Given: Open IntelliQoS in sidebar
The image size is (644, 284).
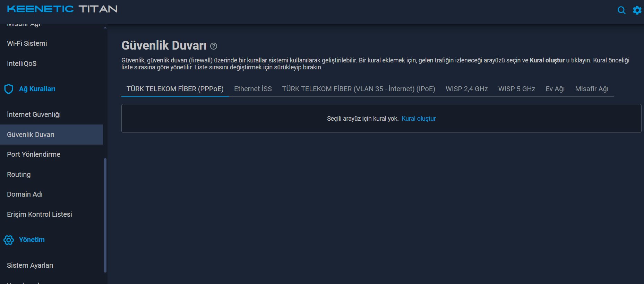Looking at the screenshot, I should point(51,63).
